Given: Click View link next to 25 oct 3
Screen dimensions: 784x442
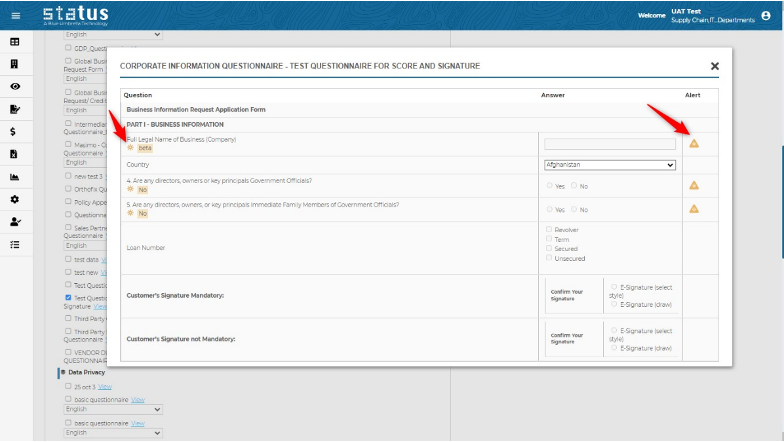Looking at the screenshot, I should pyautogui.click(x=104, y=386).
